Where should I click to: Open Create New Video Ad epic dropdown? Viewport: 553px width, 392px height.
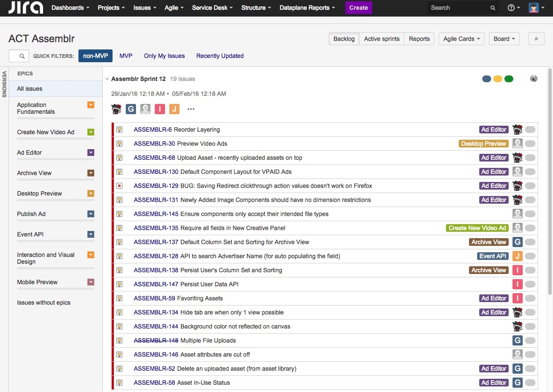[x=90, y=132]
